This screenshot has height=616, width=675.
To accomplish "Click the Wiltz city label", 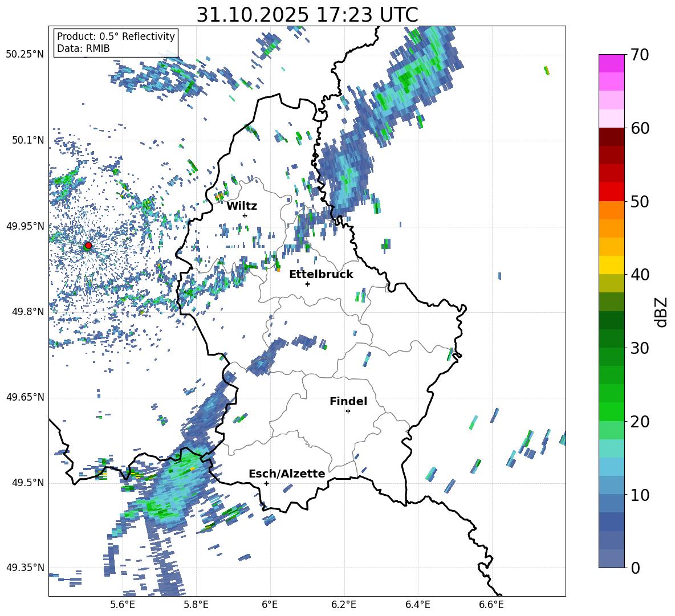I will tap(242, 206).
